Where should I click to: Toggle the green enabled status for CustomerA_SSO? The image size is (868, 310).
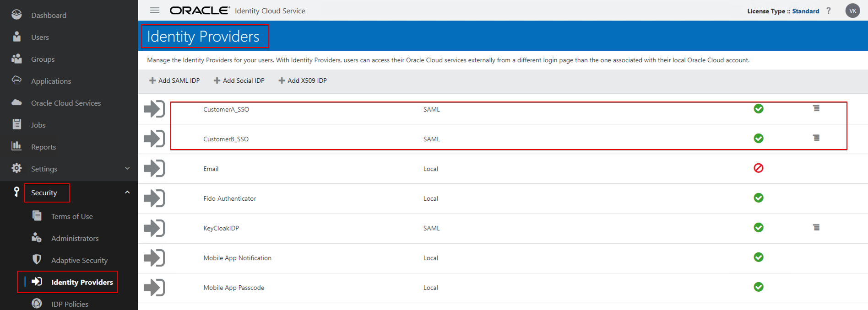point(758,109)
